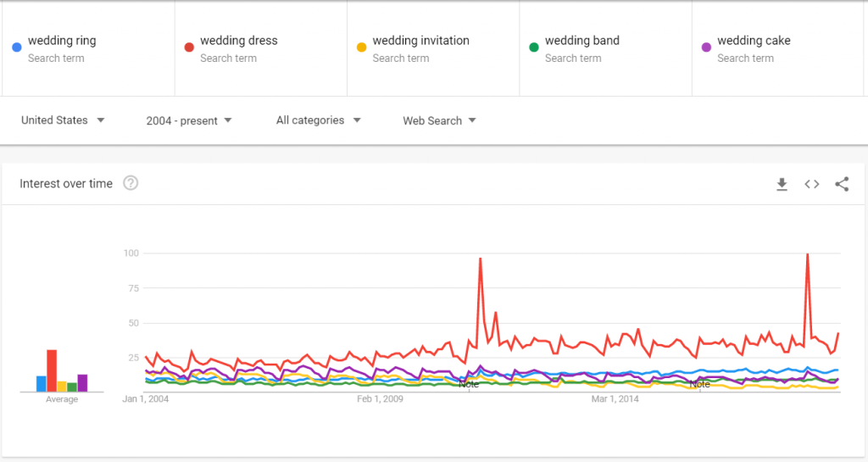This screenshot has height=462, width=868.
Task: Click the red Average bar
Action: 52,370
